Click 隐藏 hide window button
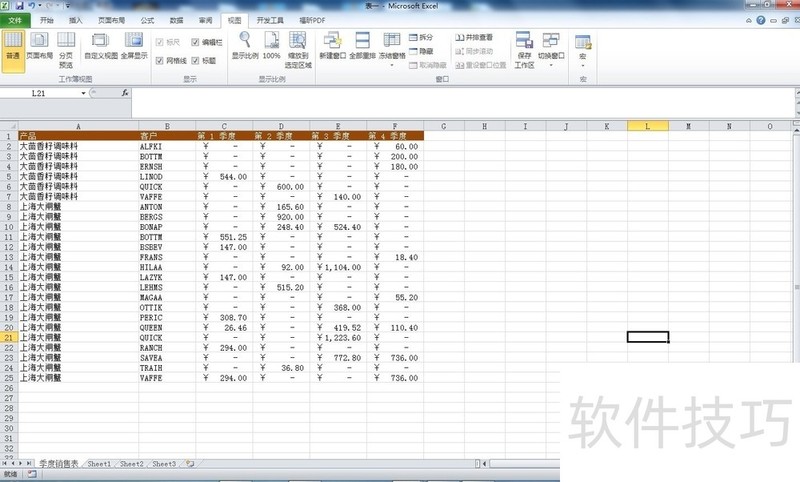The width and height of the screenshot is (800, 482). (x=421, y=51)
